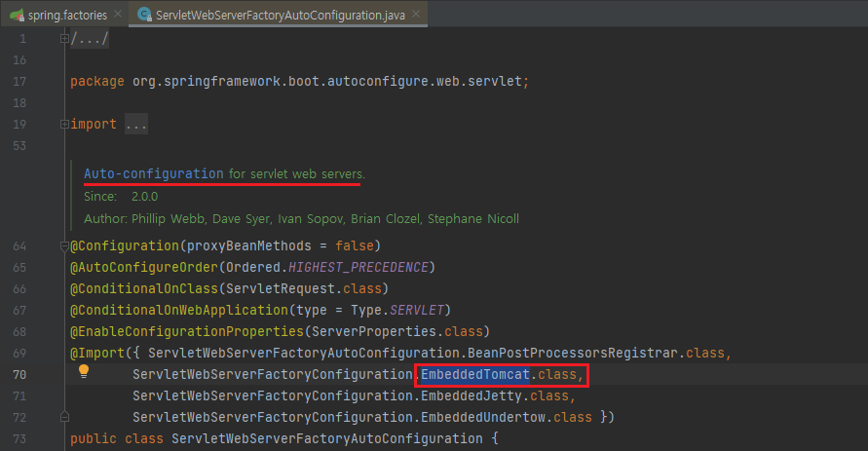
Task: Select the ServletWebServerFactoryAutoConfiguration.java tab
Action: click(x=281, y=15)
